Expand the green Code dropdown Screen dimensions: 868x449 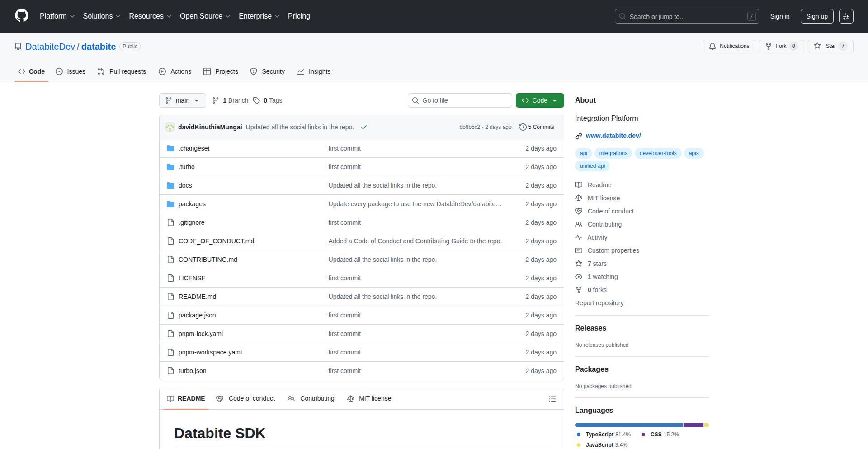coord(539,100)
